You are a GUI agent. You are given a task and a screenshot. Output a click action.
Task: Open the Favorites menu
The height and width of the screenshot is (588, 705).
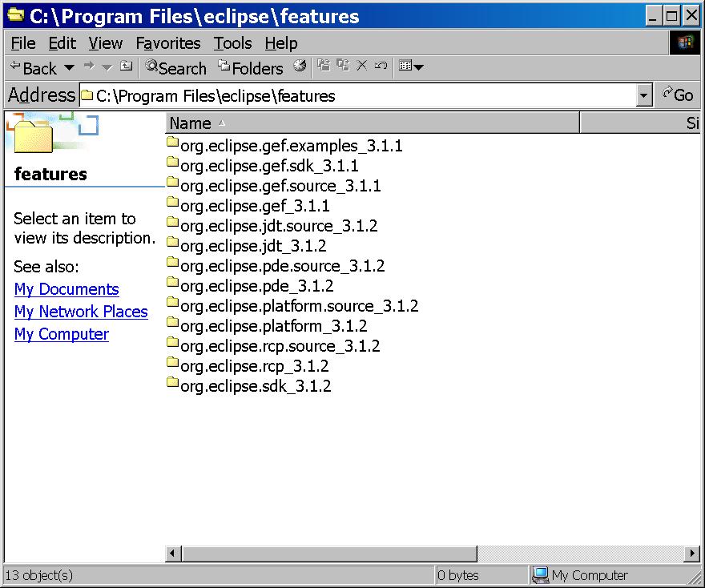click(x=168, y=43)
